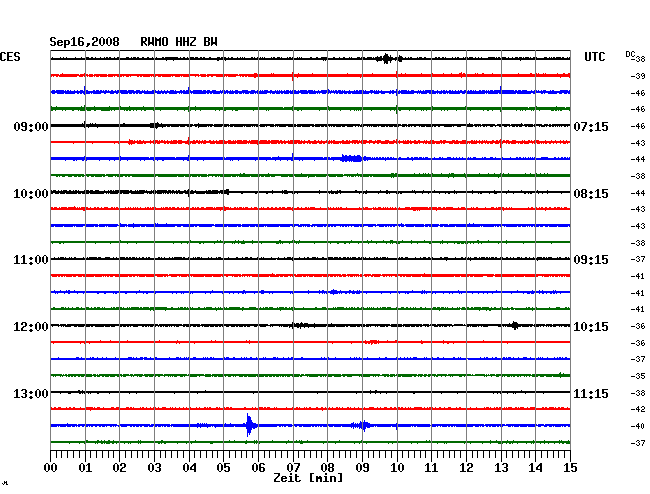Screen dimensions: 650x494
Task: Click the black event burst on the top trace
Action: point(388,58)
